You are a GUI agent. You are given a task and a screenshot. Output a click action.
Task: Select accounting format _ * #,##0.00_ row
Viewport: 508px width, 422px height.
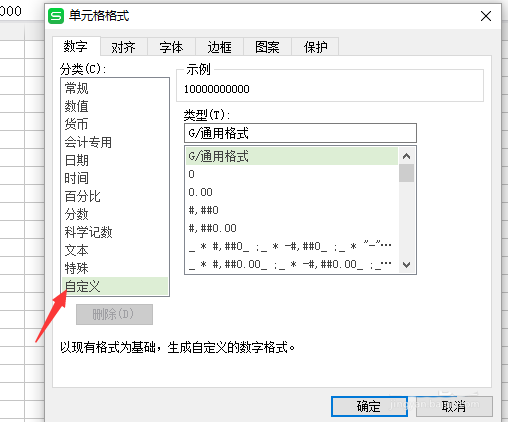[x=292, y=264]
